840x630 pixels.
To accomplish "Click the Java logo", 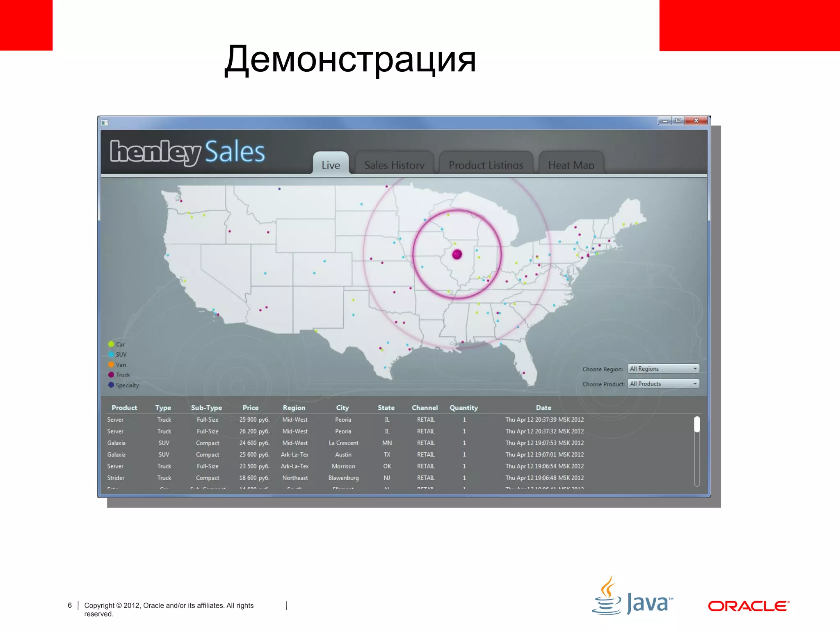I will [x=632, y=596].
